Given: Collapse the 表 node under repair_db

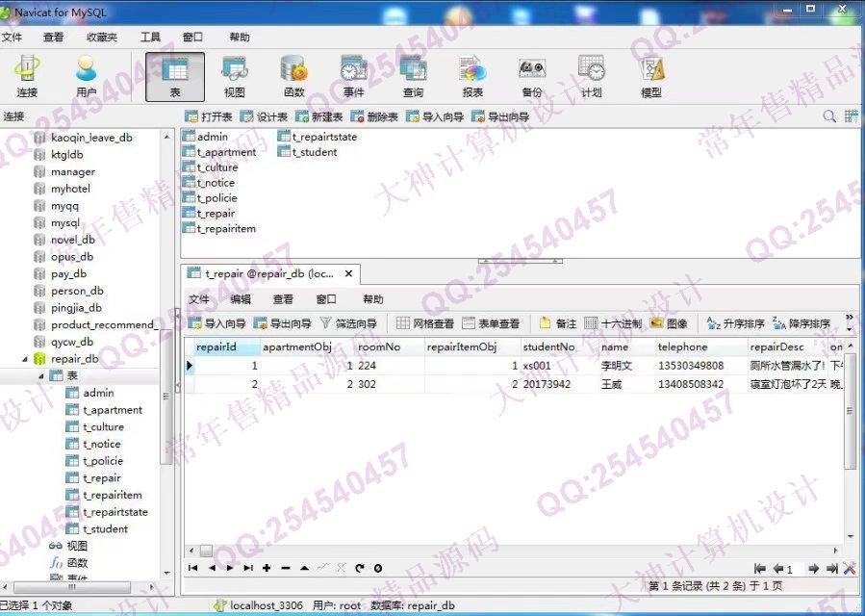Looking at the screenshot, I should coord(40,376).
